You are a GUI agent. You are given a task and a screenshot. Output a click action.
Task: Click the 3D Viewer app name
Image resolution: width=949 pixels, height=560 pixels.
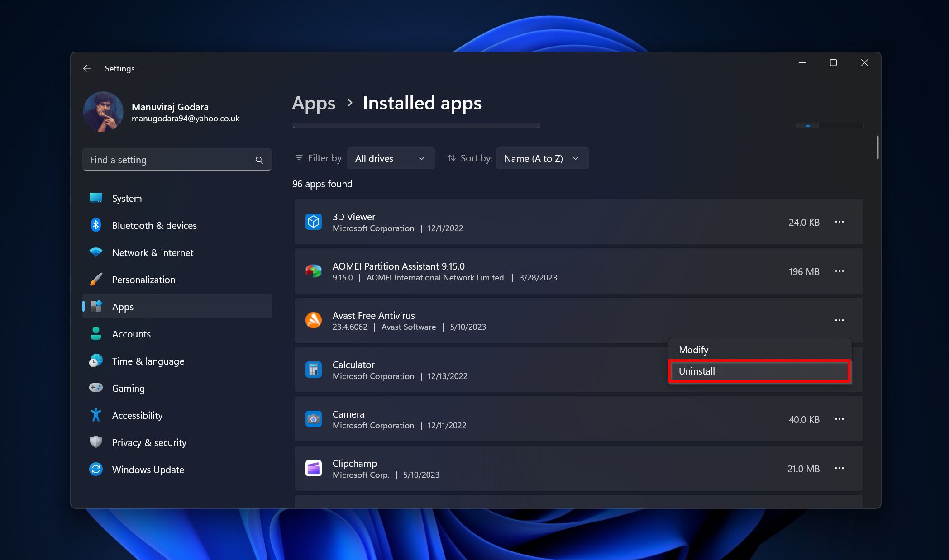pyautogui.click(x=354, y=217)
